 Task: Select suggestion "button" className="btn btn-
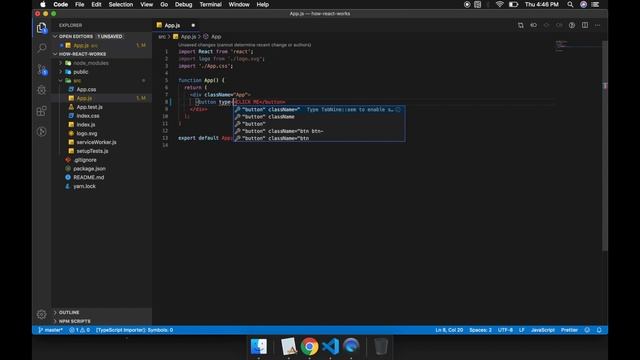click(x=319, y=131)
